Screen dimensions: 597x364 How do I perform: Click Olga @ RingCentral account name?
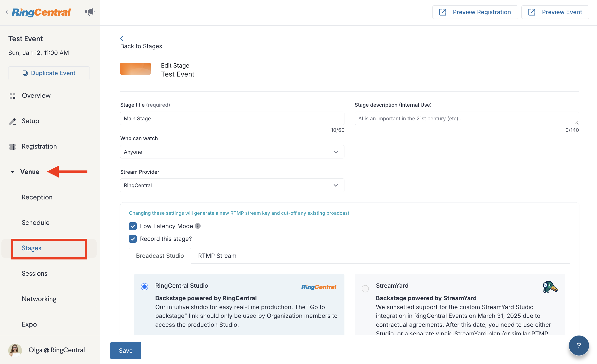click(57, 350)
